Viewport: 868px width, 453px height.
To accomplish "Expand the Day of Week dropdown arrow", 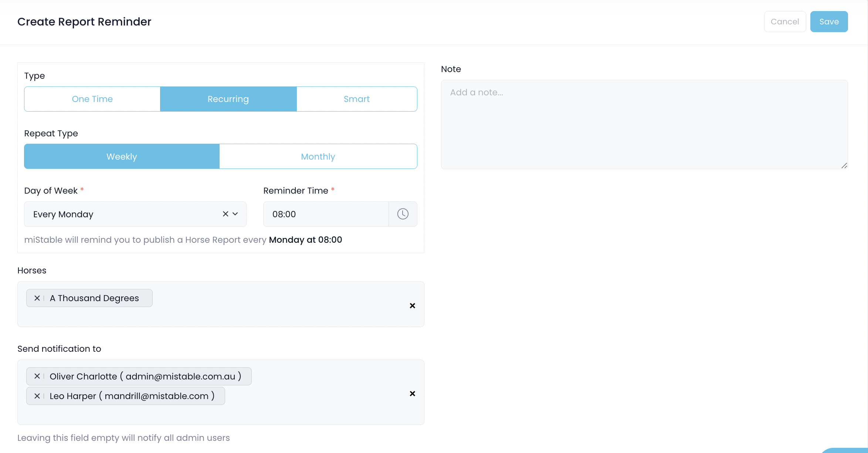I will pos(235,214).
